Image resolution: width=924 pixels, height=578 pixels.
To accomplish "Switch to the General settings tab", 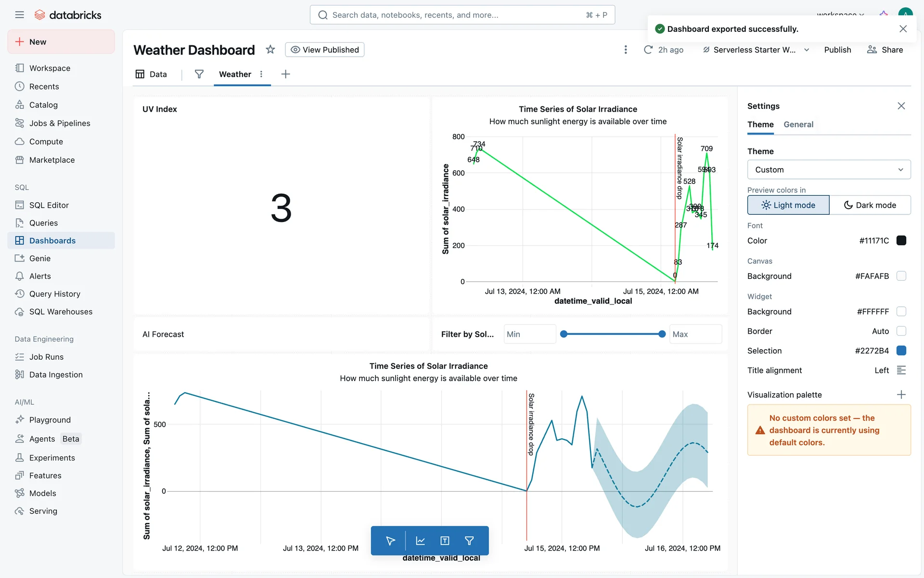I will pos(798,124).
